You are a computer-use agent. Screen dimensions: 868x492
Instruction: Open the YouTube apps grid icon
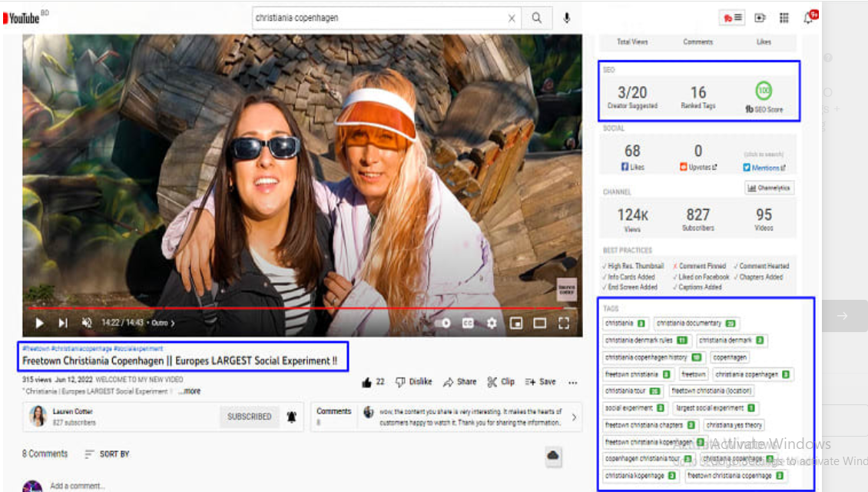tap(784, 18)
